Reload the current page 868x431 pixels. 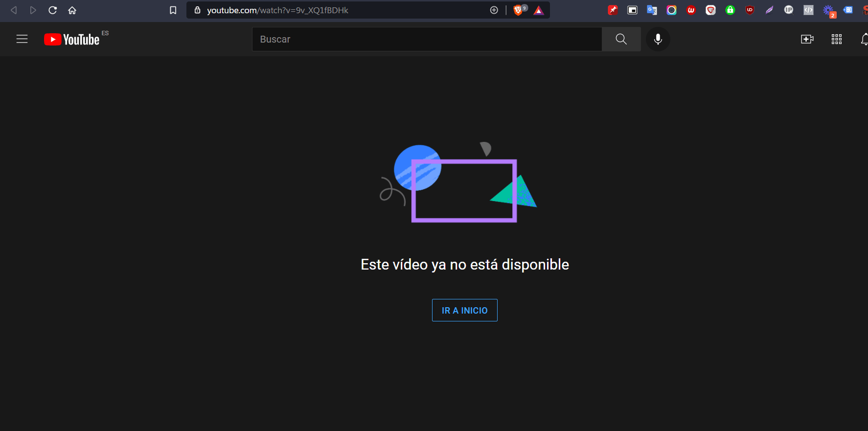coord(53,10)
